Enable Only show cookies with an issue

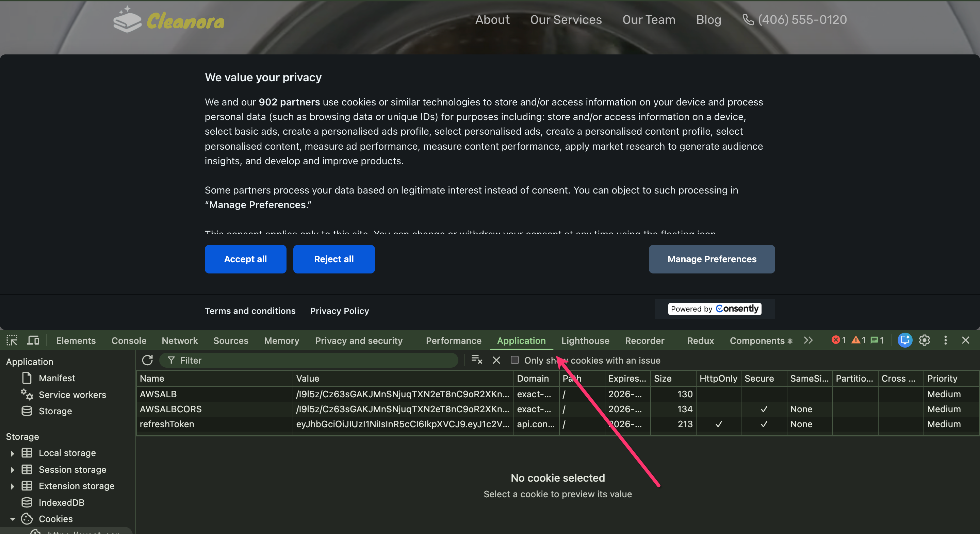[515, 360]
